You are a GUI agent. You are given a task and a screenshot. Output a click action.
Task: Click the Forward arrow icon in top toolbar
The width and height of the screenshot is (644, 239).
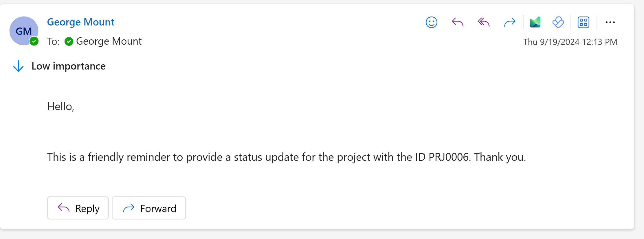(x=510, y=22)
